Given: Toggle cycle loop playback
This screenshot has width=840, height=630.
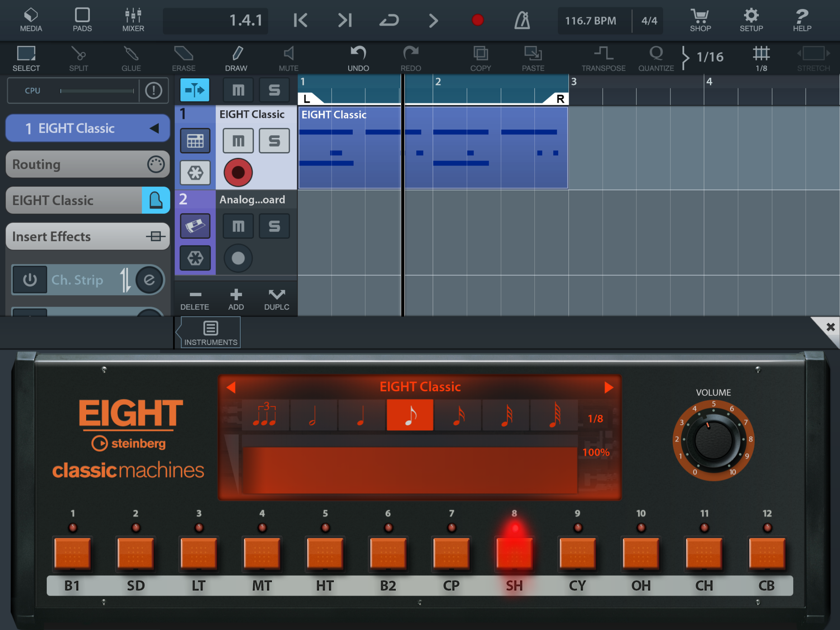Looking at the screenshot, I should [x=389, y=20].
